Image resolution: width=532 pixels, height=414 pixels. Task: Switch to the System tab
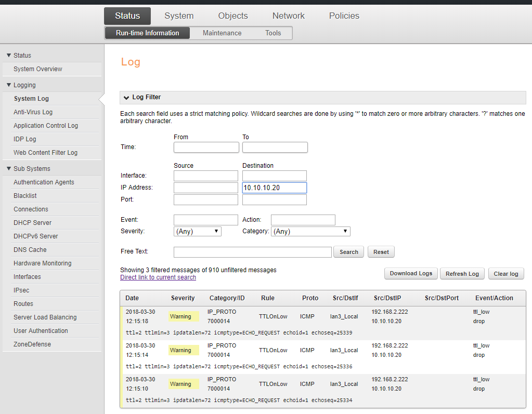click(x=179, y=16)
